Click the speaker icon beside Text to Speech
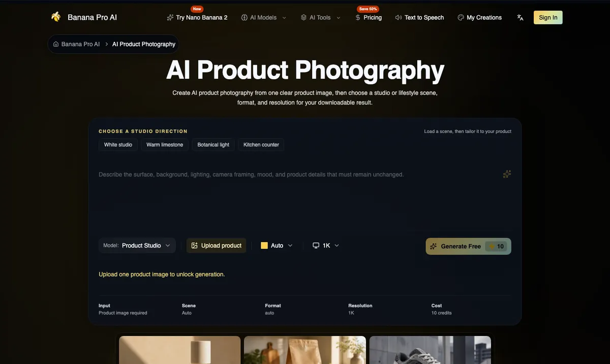 click(399, 17)
